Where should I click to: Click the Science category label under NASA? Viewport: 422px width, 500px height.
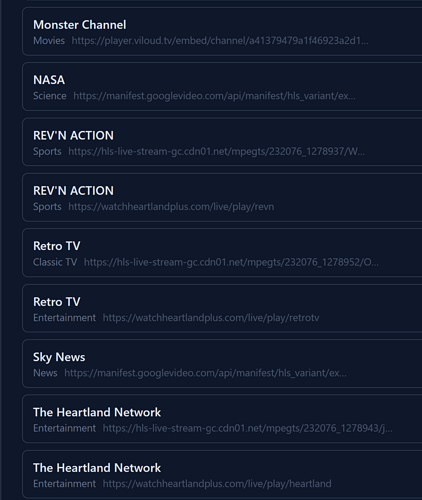tap(50, 96)
